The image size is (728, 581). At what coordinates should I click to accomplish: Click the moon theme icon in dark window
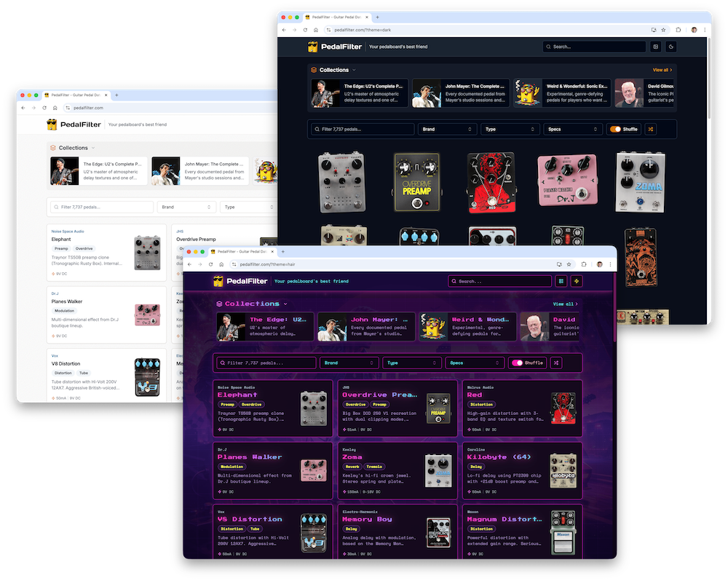(671, 47)
